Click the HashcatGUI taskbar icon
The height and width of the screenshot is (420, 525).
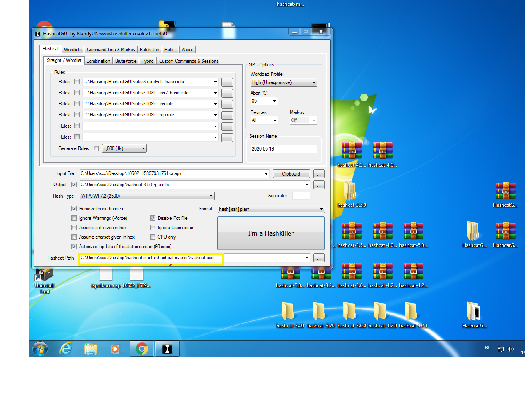coord(167,349)
